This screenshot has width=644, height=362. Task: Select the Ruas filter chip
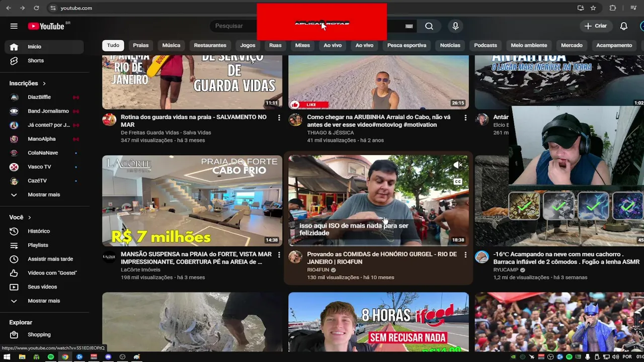pos(275,45)
